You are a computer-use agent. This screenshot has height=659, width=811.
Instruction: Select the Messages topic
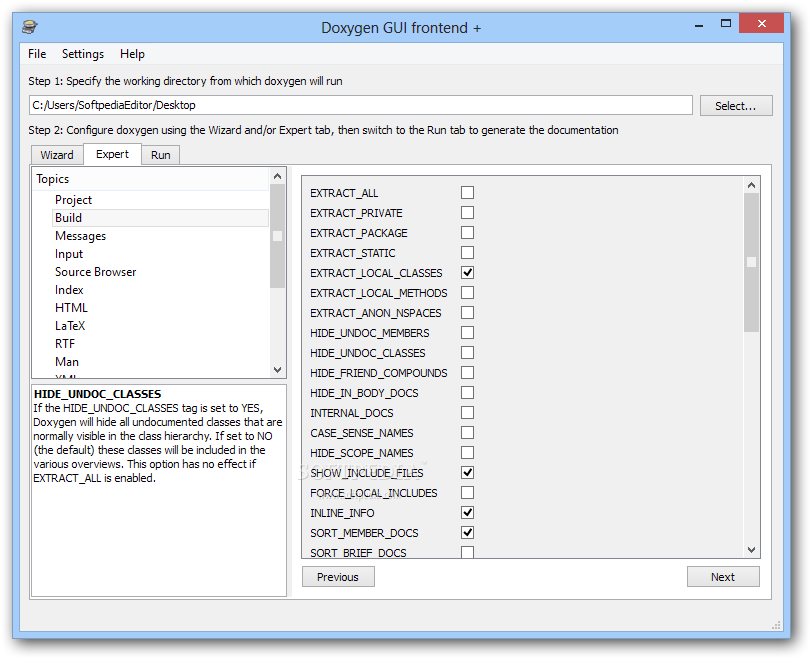[x=80, y=236]
